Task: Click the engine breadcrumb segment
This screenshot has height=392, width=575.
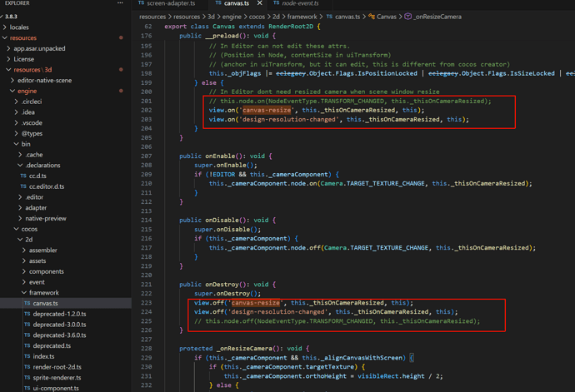Action: click(x=232, y=17)
